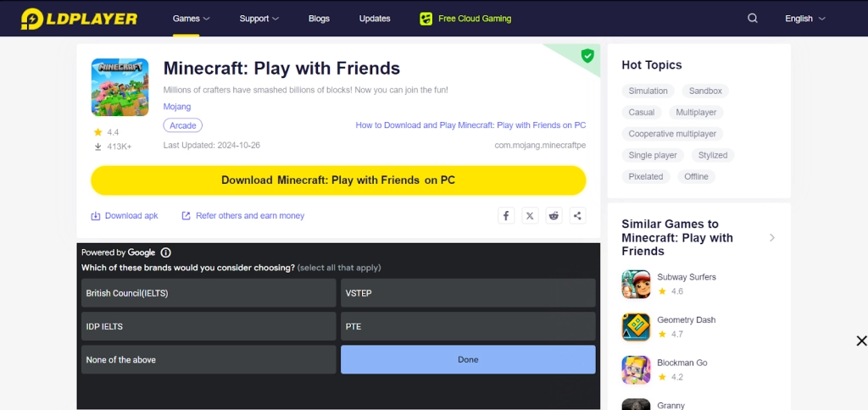
Task: Close the side overlay with X
Action: coord(861,341)
